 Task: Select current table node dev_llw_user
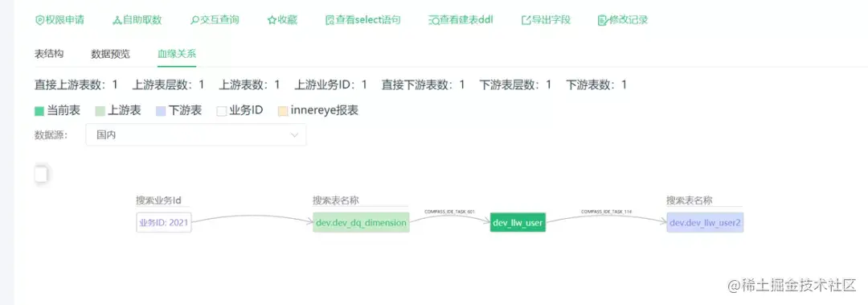tap(518, 222)
